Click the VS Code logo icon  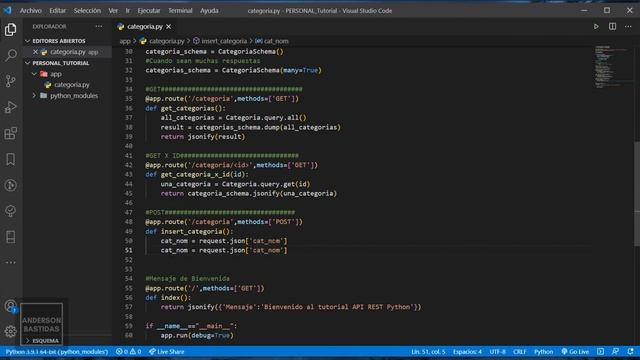point(8,10)
